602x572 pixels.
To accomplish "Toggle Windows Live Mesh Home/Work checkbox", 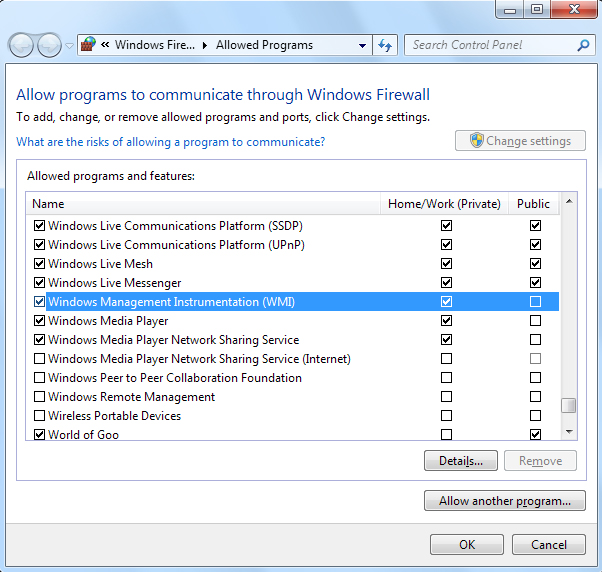I will (446, 263).
